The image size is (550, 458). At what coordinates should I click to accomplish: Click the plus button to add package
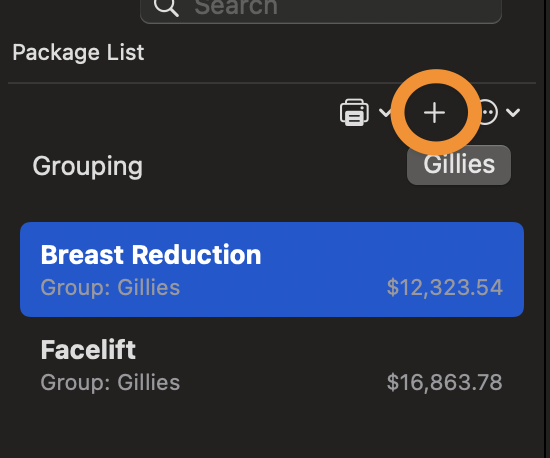coord(434,113)
